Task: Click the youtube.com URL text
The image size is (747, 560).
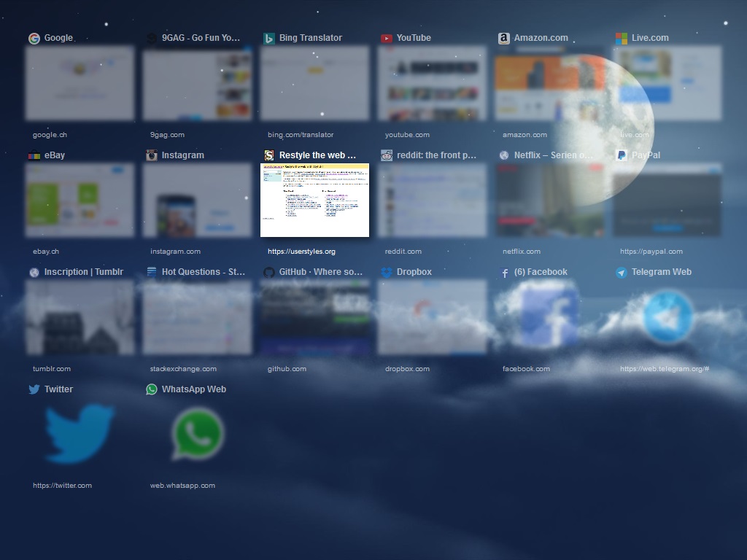Action: click(407, 135)
